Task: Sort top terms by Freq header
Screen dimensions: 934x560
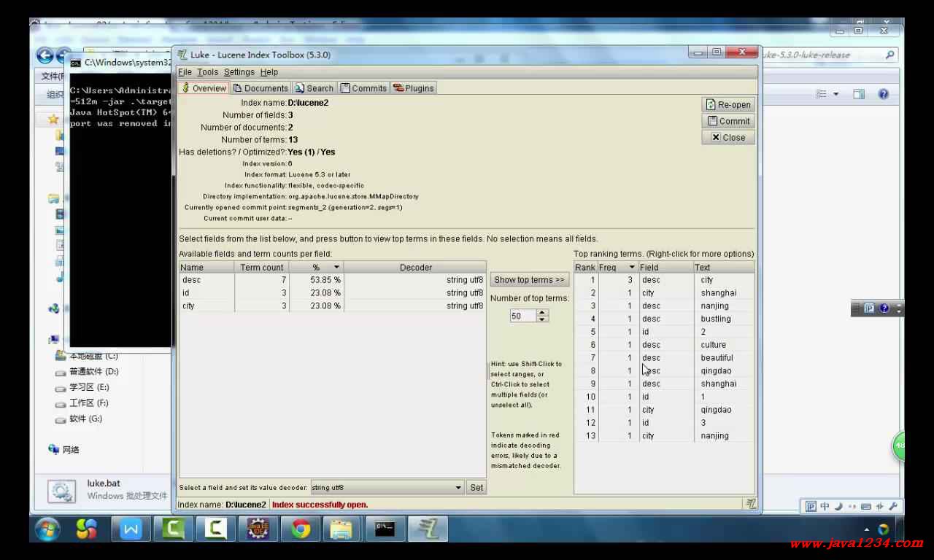Action: 617,268
